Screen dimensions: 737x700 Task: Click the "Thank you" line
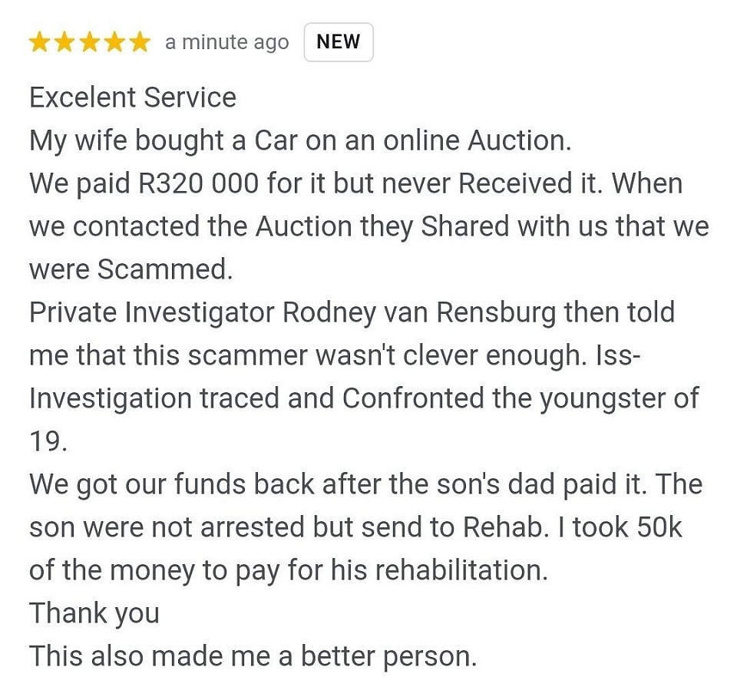[x=94, y=613]
